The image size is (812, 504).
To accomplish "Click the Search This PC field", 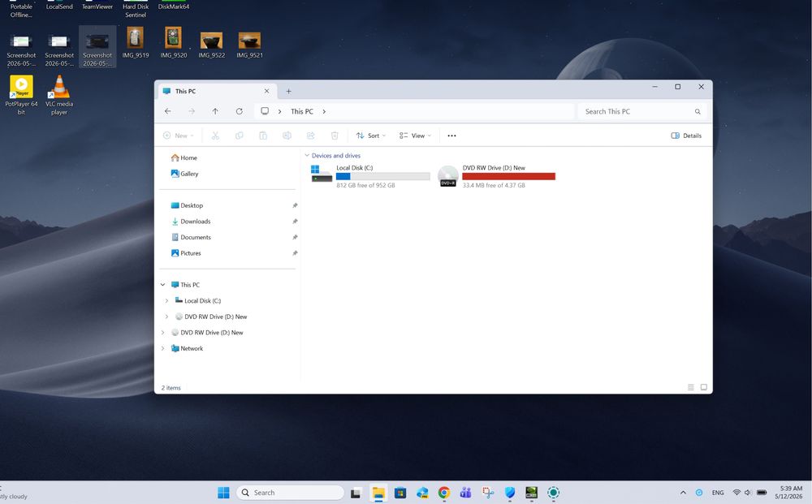I will 641,111.
